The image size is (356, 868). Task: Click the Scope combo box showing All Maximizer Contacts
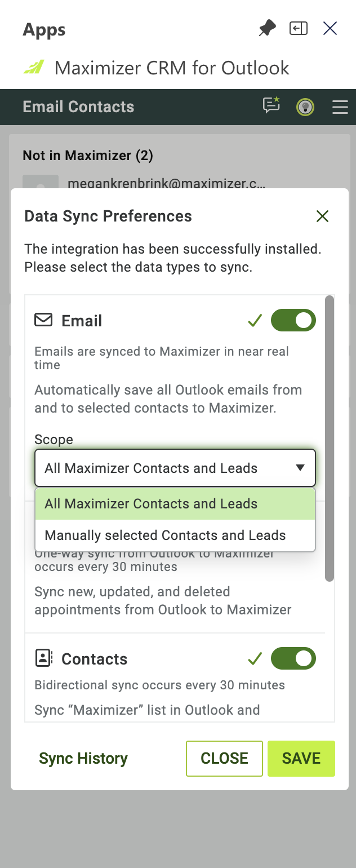point(175,468)
